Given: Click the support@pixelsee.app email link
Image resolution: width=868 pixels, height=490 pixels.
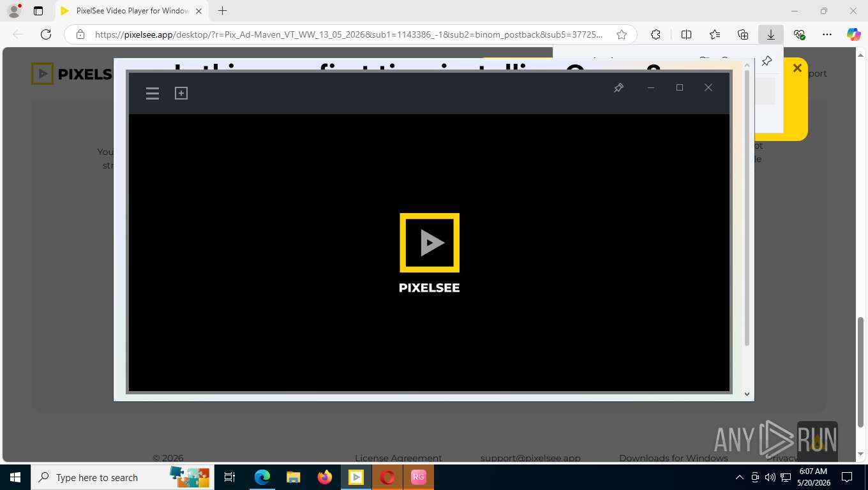Looking at the screenshot, I should [x=530, y=457].
